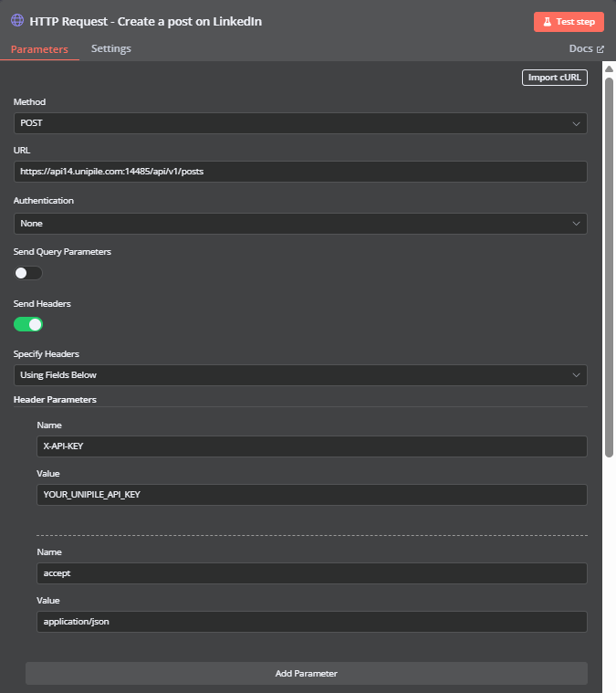Click the node title 'HTTP Request - Create a post on LinkedIn'

pos(145,21)
